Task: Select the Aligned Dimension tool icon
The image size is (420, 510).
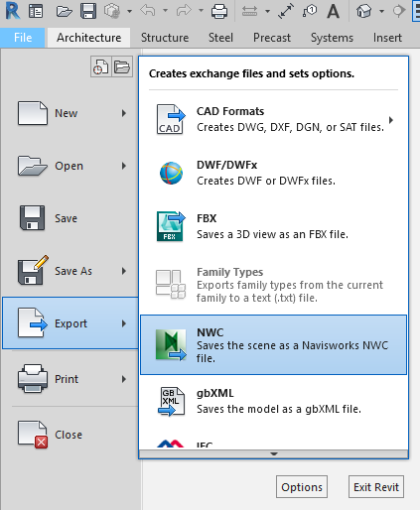Action: [286, 11]
